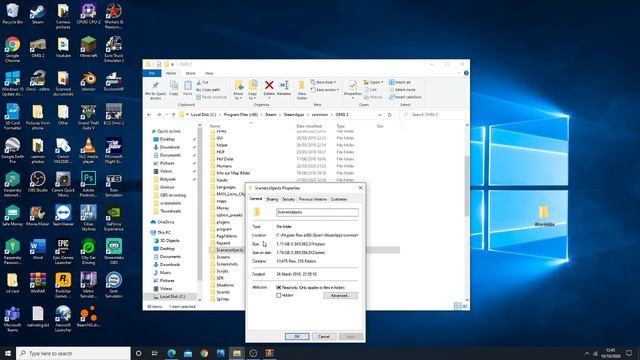Open the Recent locations dropdown arrow
The height and width of the screenshot is (360, 640).
tap(166, 115)
